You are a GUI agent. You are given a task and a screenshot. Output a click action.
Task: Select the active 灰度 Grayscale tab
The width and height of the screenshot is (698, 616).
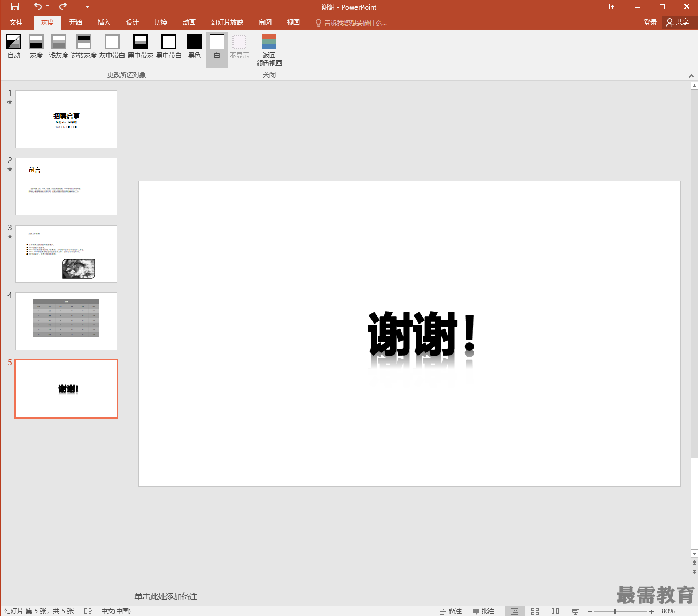tap(48, 22)
